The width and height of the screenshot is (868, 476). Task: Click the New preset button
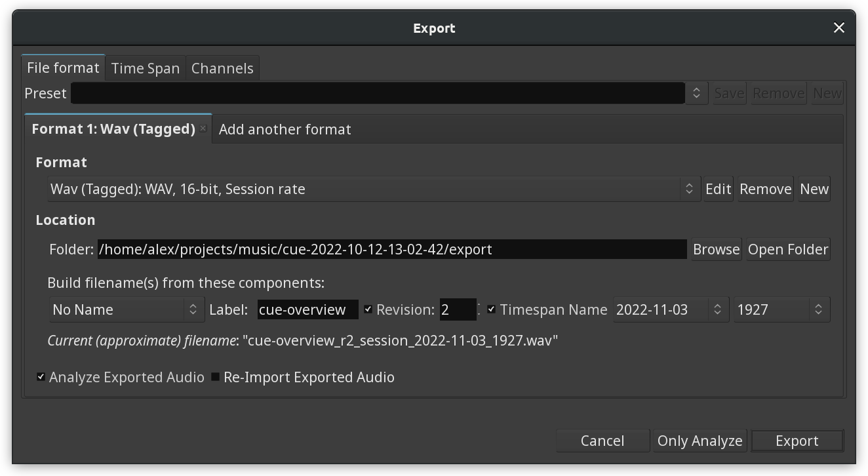click(x=827, y=93)
